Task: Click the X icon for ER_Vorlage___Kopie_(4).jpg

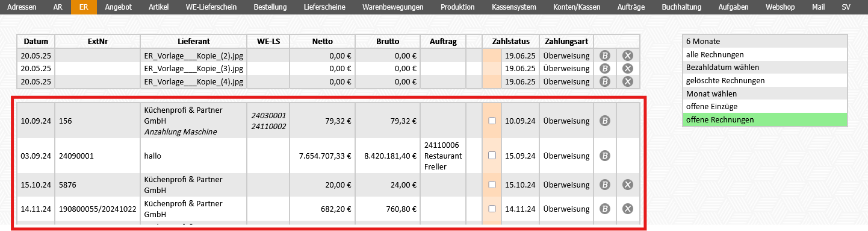Action: coord(628,81)
